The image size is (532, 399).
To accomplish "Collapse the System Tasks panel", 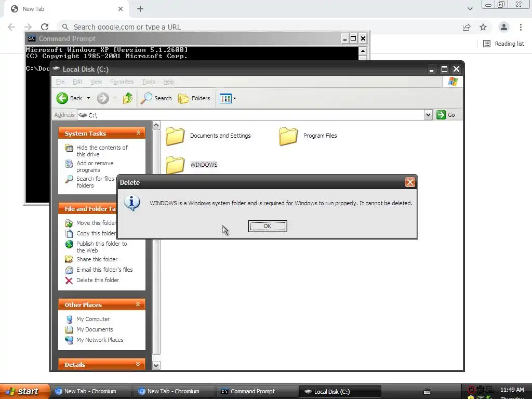I will [138, 133].
